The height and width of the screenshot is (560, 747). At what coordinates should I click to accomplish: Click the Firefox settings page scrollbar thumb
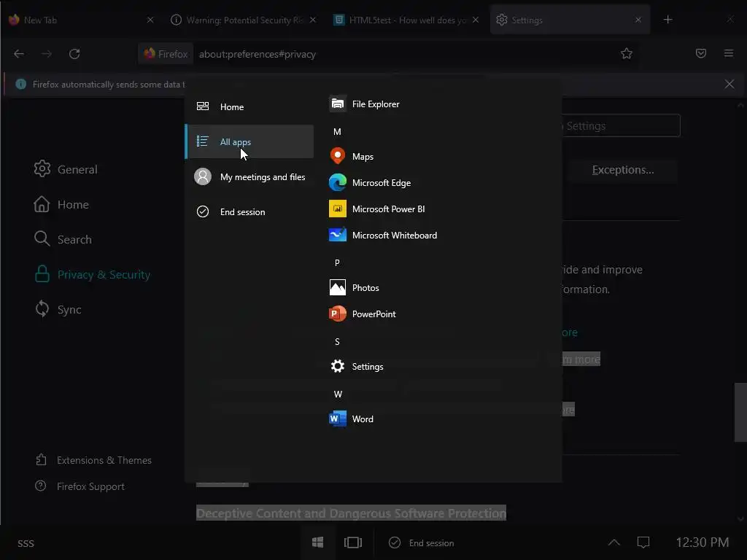[740, 413]
